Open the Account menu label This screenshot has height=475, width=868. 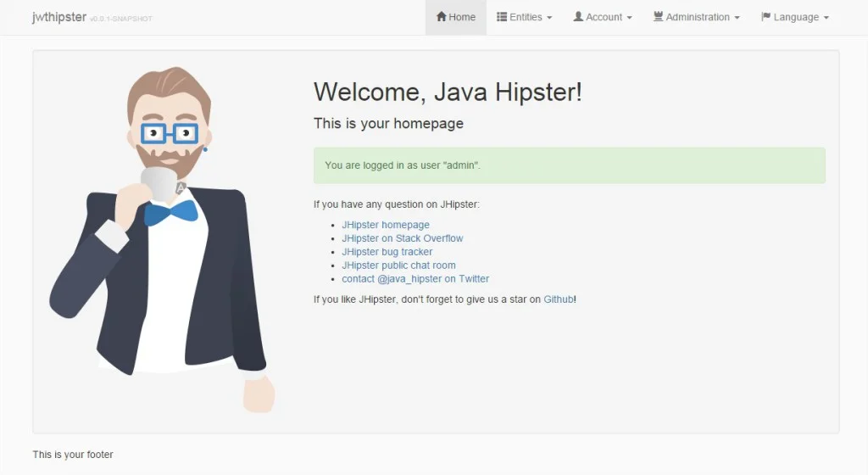tap(604, 17)
